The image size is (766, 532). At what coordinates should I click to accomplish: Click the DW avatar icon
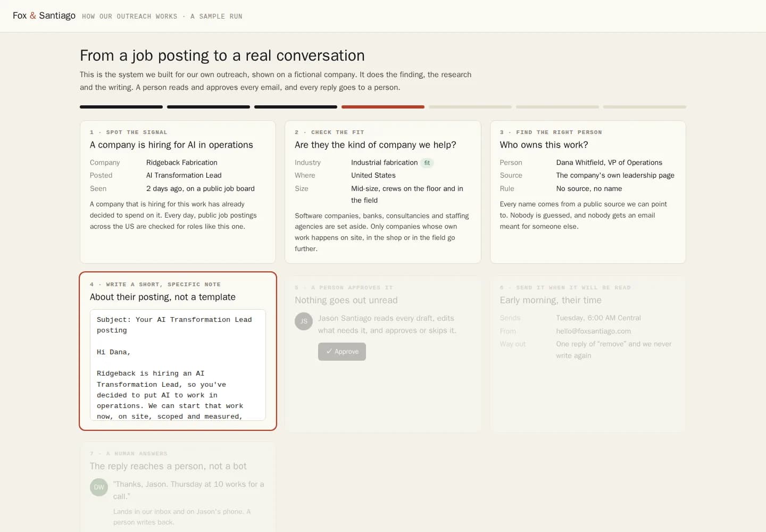point(99,487)
